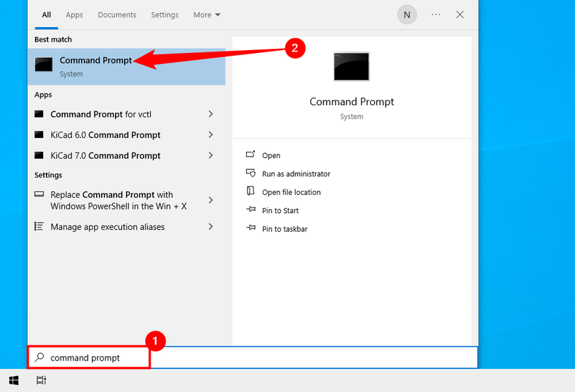Choose Pin to taskbar option

click(x=284, y=229)
